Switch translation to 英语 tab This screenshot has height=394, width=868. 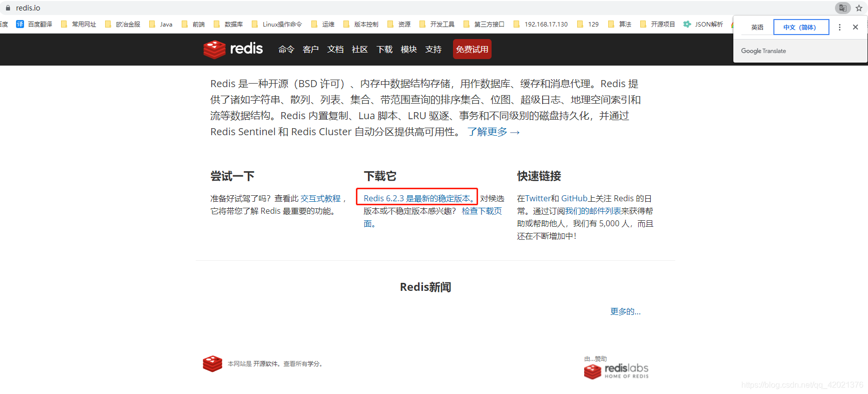(757, 27)
